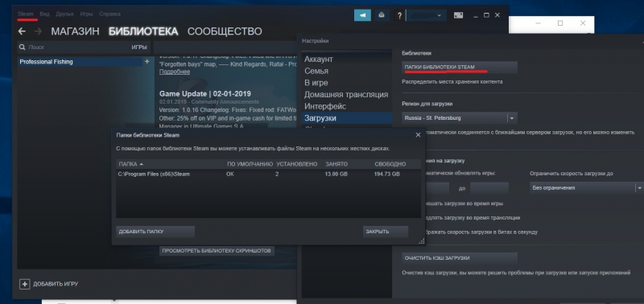Screen dimensions: 644x304
Task: Launch Big Picture mode icon
Action: point(458,15)
